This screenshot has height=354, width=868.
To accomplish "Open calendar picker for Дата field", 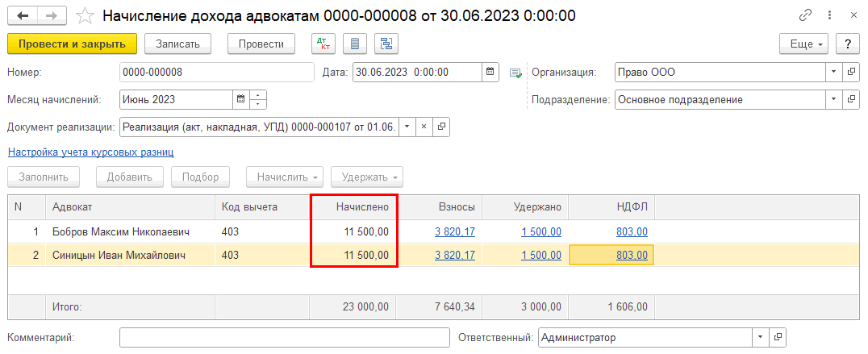I will point(490,73).
